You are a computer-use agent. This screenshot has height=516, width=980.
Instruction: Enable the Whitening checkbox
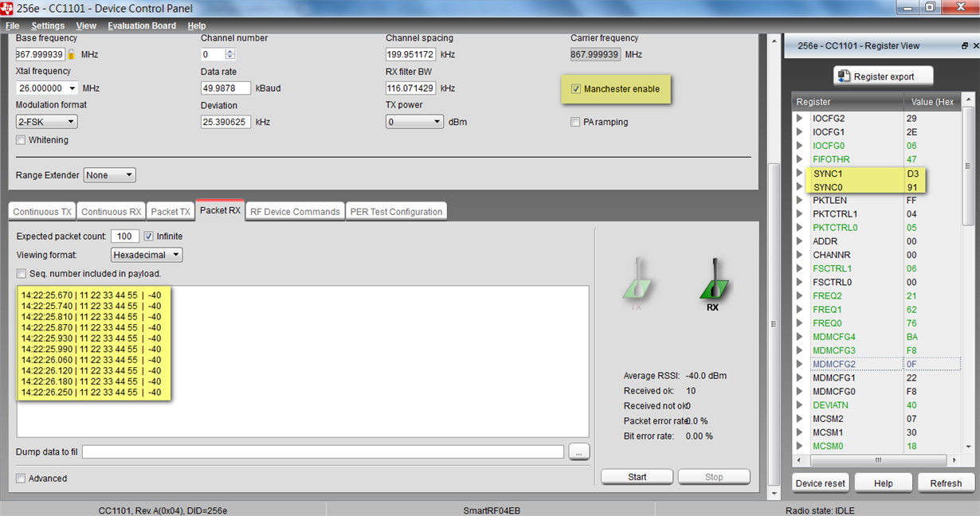pyautogui.click(x=21, y=140)
